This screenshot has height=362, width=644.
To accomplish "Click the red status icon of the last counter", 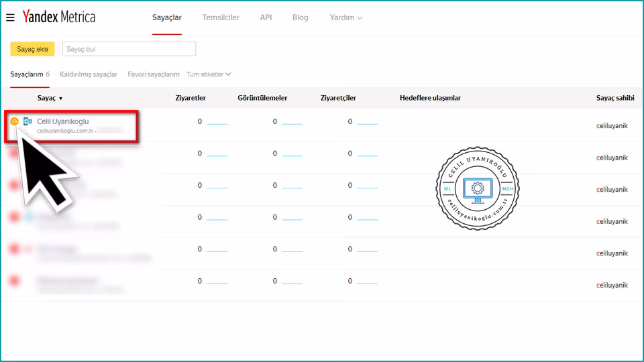I will 14,281.
